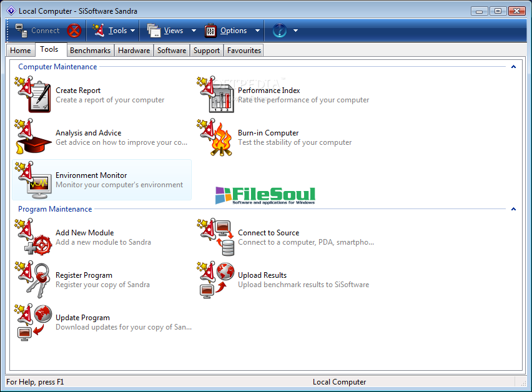Viewport: 532px width, 392px height.
Task: Expand the Views dropdown arrow
Action: tap(194, 31)
